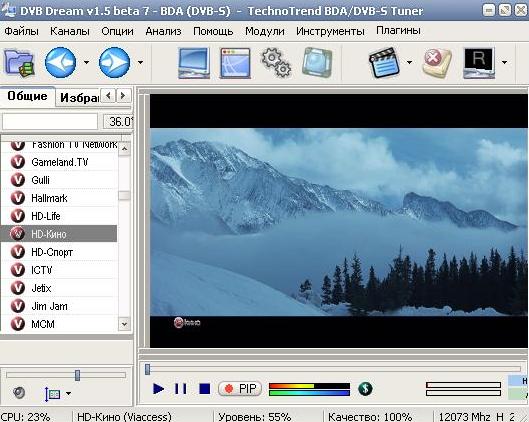The height and width of the screenshot is (422, 529).
Task: Open dropdown beside the next channel arrow
Action: pyautogui.click(x=140, y=62)
